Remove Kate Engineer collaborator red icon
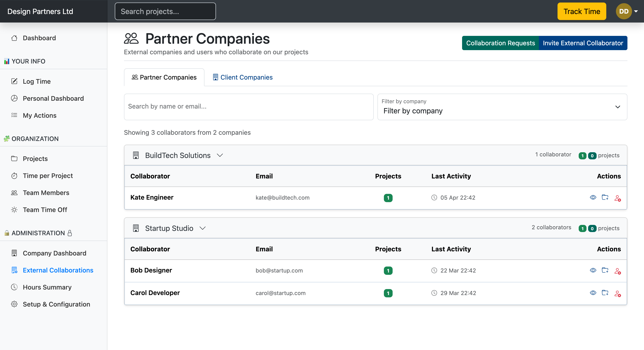The image size is (644, 350). 618,198
